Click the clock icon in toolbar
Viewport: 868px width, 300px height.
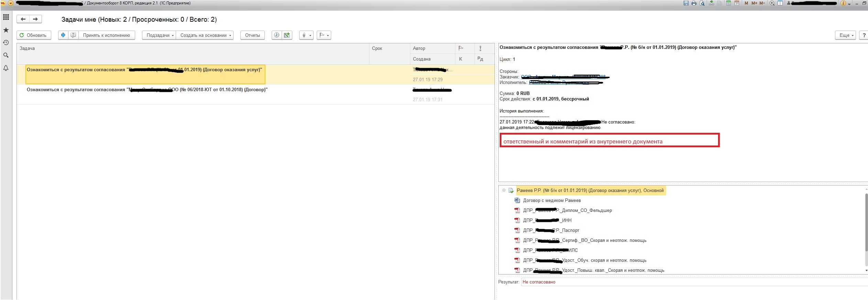coord(276,35)
